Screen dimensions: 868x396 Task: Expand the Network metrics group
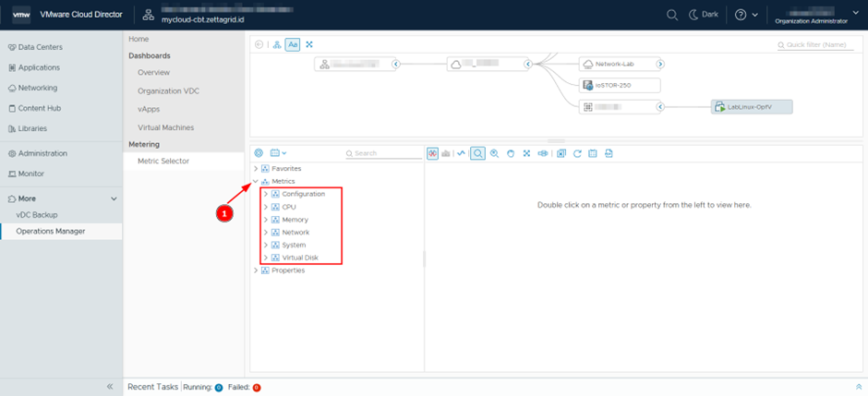(266, 233)
